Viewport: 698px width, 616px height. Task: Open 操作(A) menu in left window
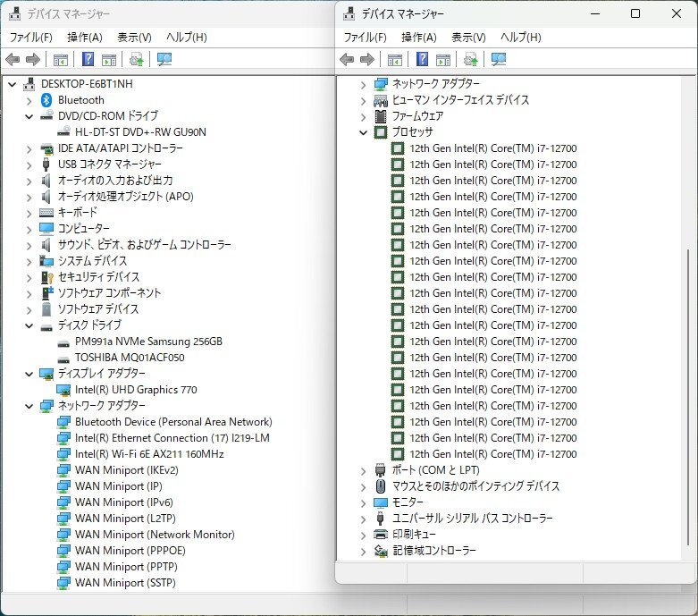point(85,38)
